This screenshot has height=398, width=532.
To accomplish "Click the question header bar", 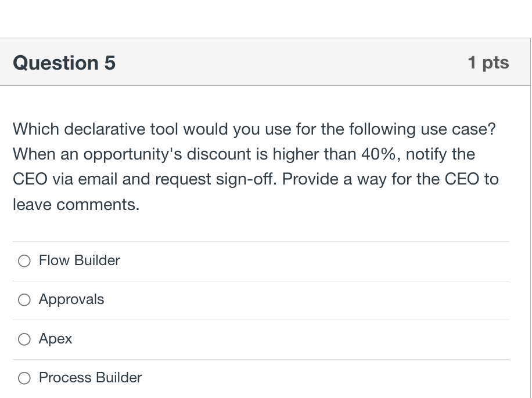I will (x=265, y=63).
